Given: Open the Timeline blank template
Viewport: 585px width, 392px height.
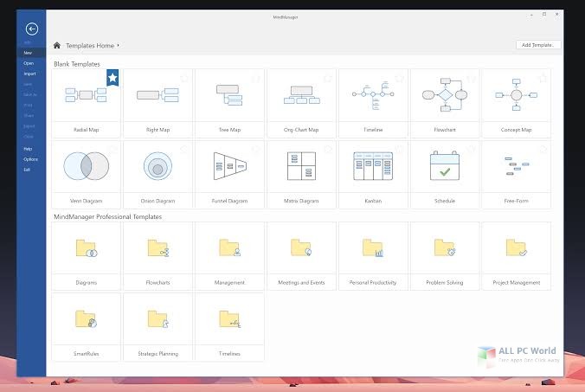Looking at the screenshot, I should click(373, 103).
